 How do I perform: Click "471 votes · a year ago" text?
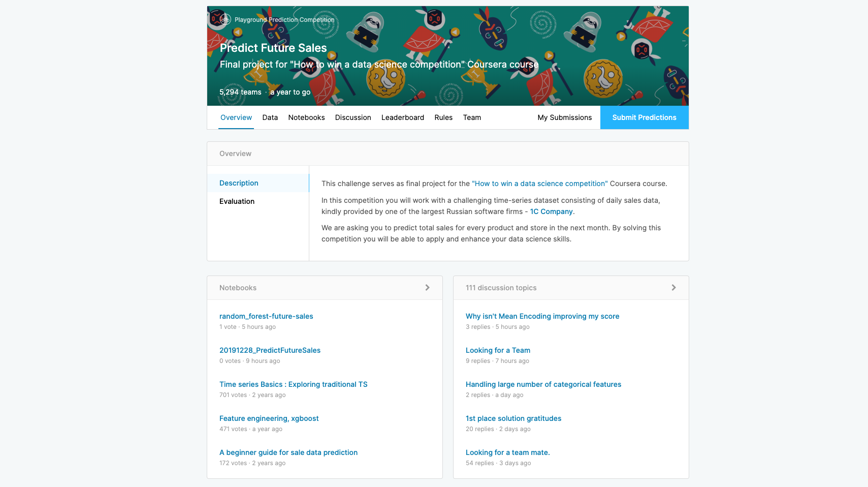pos(251,429)
